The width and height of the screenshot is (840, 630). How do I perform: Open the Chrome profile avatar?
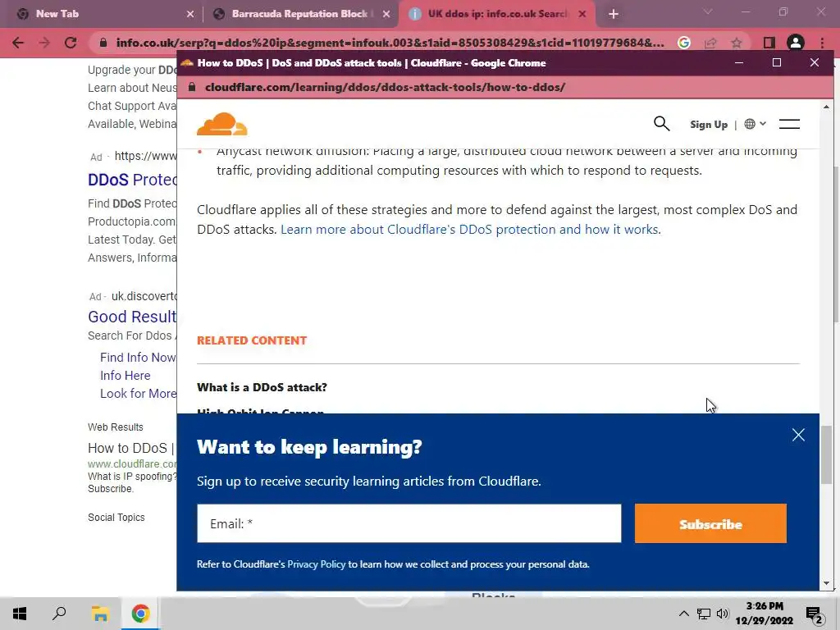(x=796, y=43)
